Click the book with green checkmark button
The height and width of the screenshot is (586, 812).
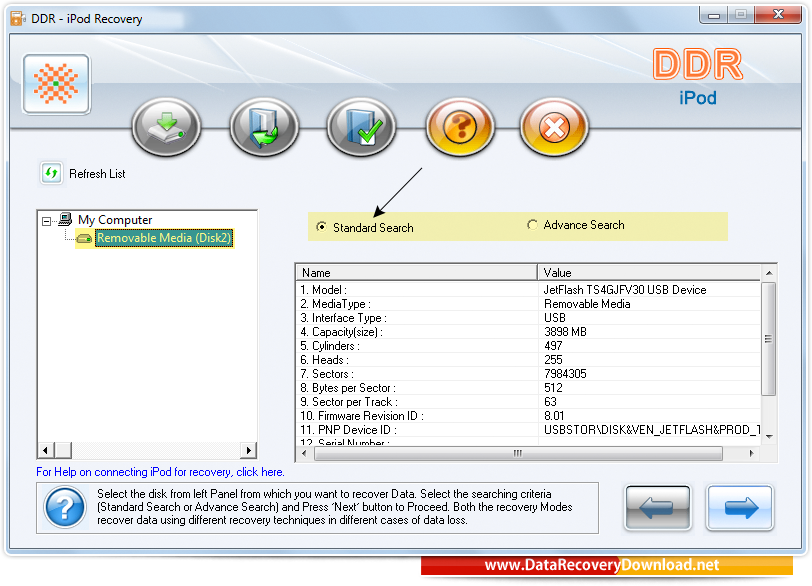pos(361,127)
